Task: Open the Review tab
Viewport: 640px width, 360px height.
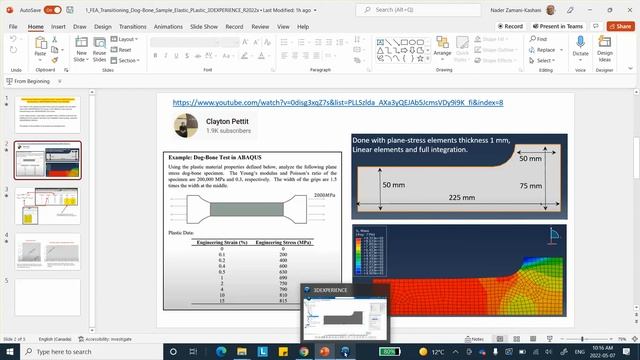Action: tap(260, 27)
